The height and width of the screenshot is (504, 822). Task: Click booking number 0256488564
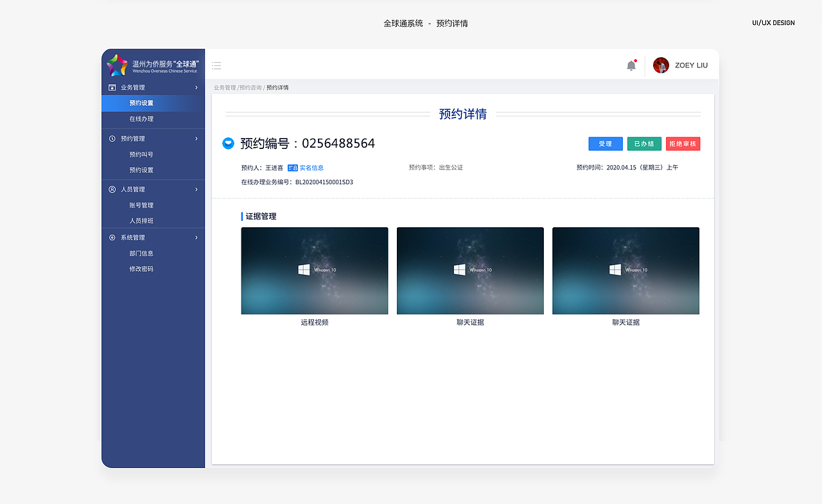(x=338, y=143)
